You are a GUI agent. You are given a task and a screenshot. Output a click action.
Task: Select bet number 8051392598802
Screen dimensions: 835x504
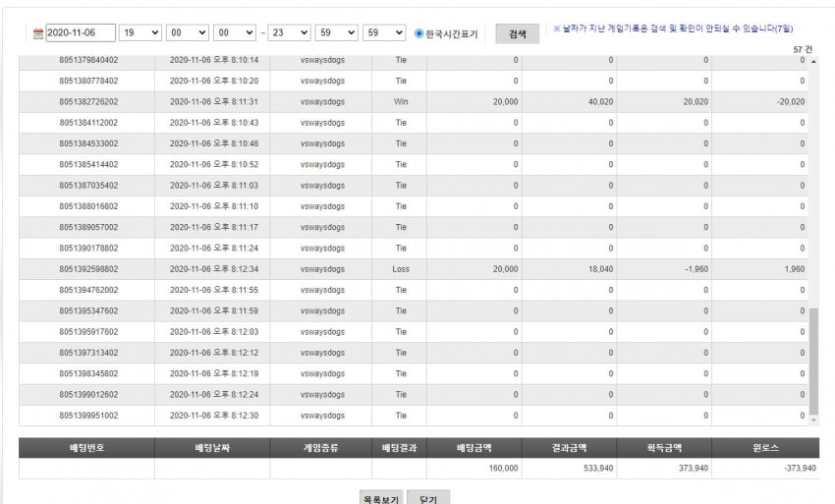(88, 269)
